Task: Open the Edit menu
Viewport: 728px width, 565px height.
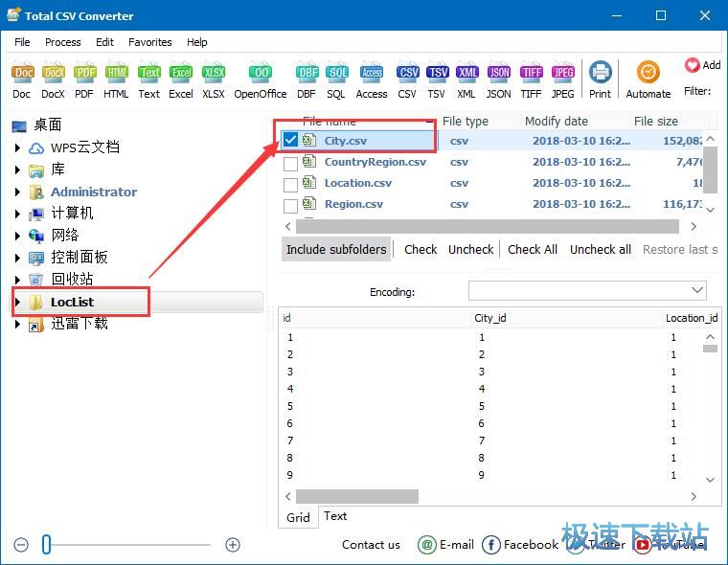Action: coord(104,42)
